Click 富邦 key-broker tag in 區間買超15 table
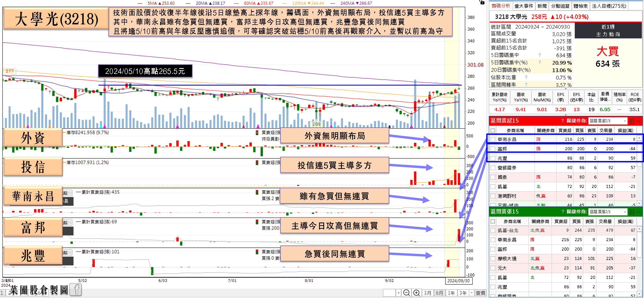Image resolution: width=644 pixels, height=304 pixels. click(538, 149)
